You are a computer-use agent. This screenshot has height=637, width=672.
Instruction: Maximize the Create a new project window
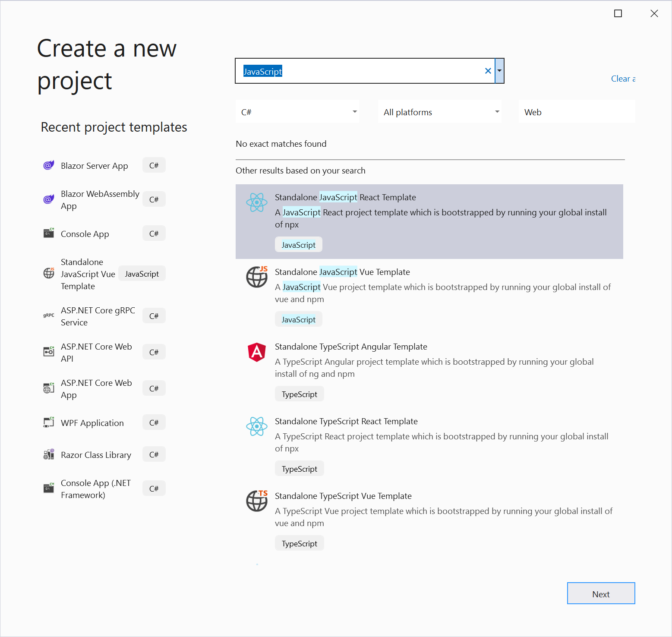618,13
